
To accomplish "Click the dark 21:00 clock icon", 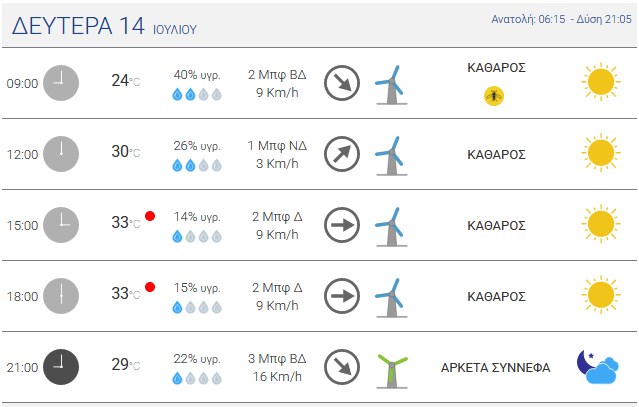I will click(x=61, y=367).
